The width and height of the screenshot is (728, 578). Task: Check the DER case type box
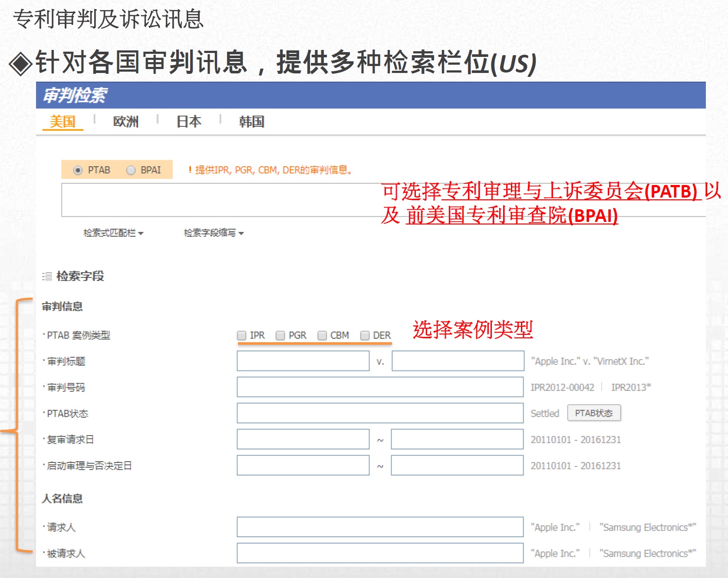tap(365, 336)
